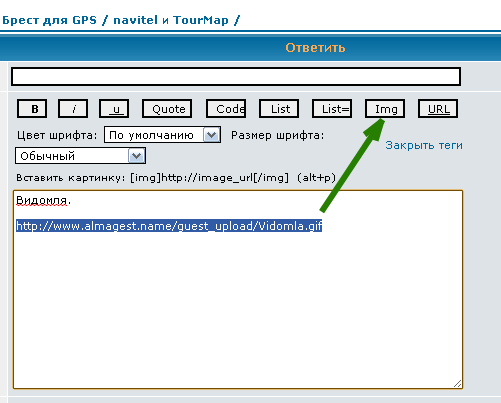This screenshot has width=501, height=403.
Task: Insert a link with the URL button
Action: pos(438,109)
